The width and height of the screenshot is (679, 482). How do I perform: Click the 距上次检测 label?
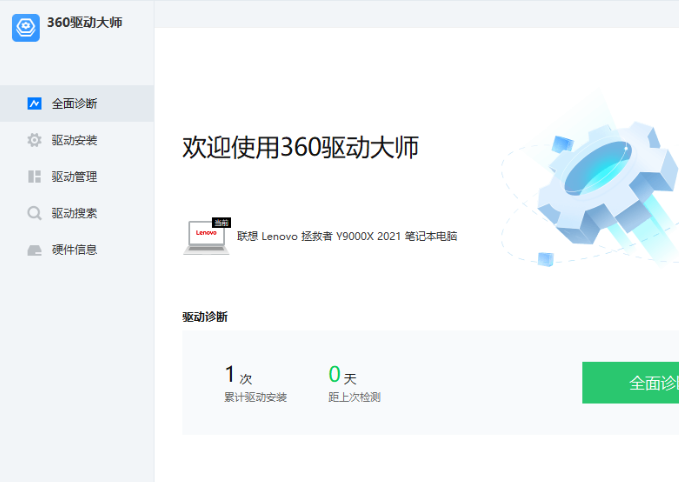[354, 397]
